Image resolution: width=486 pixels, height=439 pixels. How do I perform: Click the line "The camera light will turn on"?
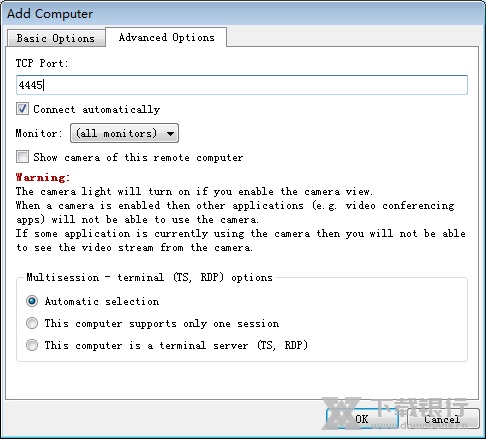click(x=194, y=192)
